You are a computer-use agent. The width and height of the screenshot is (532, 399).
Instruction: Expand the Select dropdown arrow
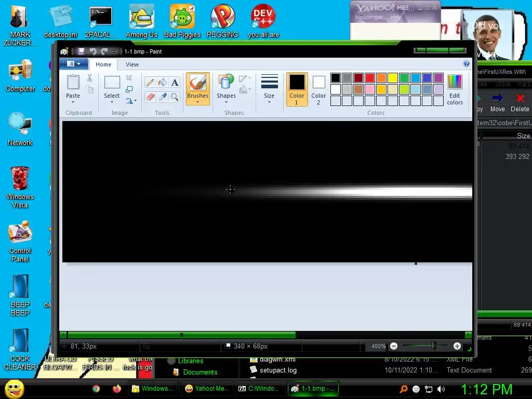tap(112, 102)
